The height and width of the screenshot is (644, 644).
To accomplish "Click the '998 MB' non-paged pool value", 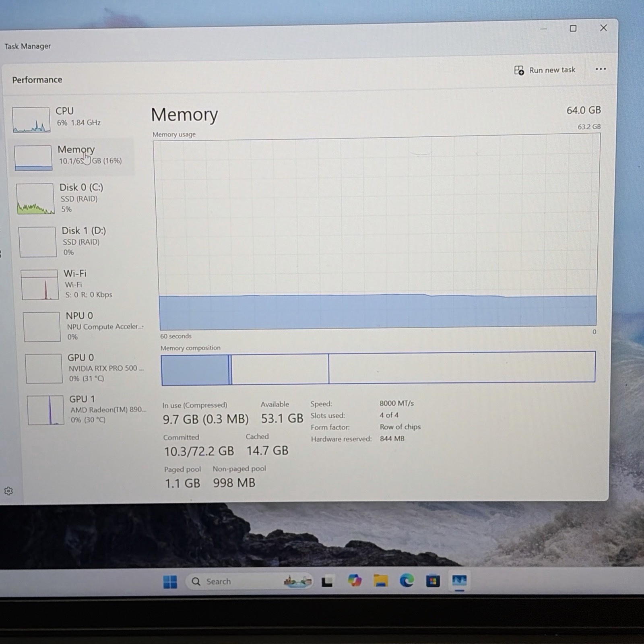I will click(234, 483).
